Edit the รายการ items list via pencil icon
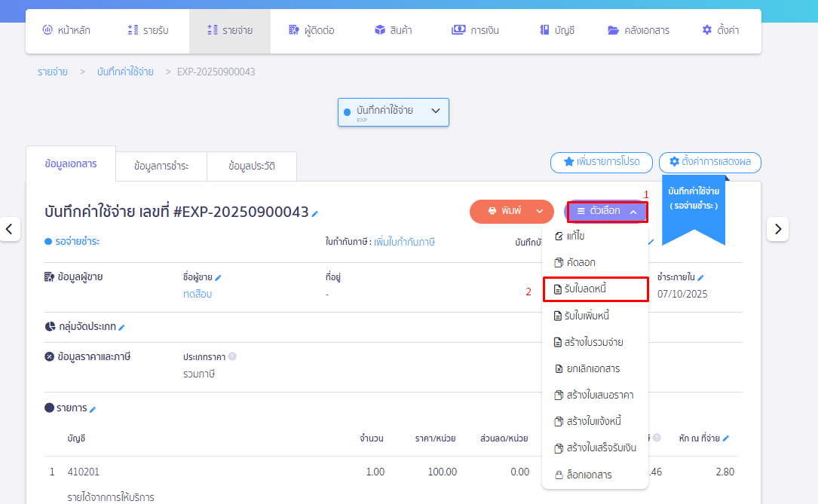This screenshot has height=504, width=818. pos(92,408)
